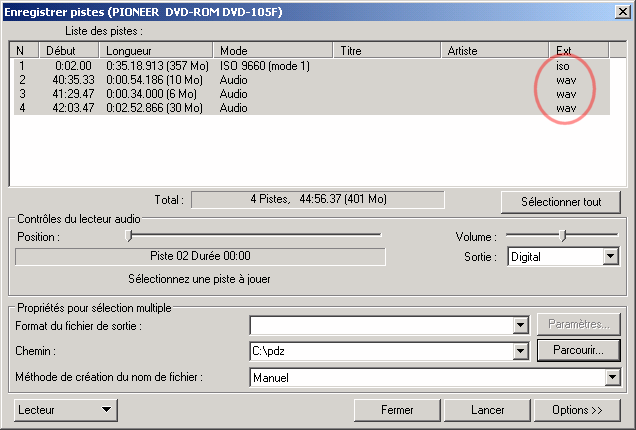Click the Mode column header
This screenshot has height=430, width=636.
click(274, 50)
